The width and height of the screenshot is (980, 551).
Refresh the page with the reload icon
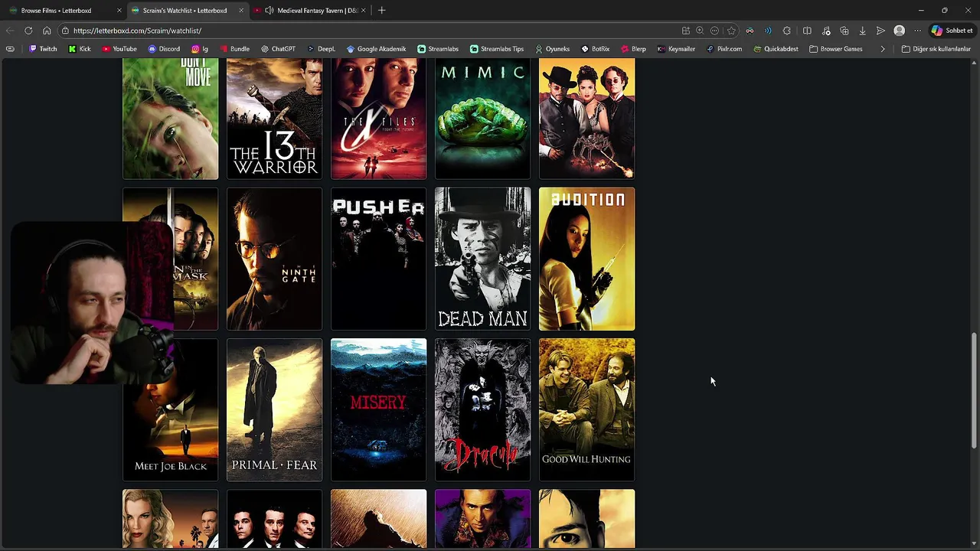(x=28, y=31)
